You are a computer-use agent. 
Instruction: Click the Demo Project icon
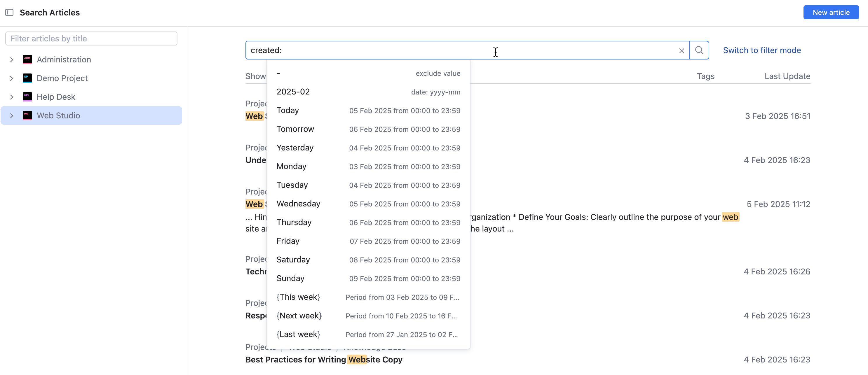pos(27,78)
